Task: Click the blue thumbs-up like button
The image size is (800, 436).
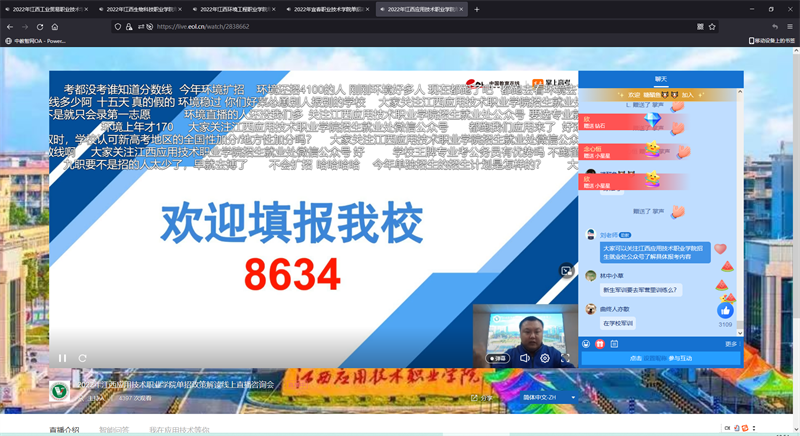Action: (x=725, y=311)
